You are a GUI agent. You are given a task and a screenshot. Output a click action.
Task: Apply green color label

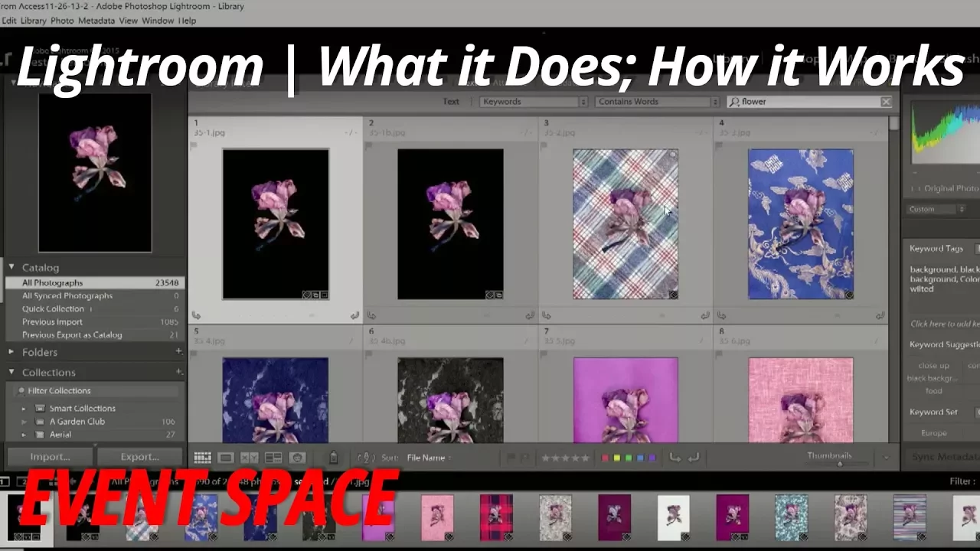(x=628, y=458)
